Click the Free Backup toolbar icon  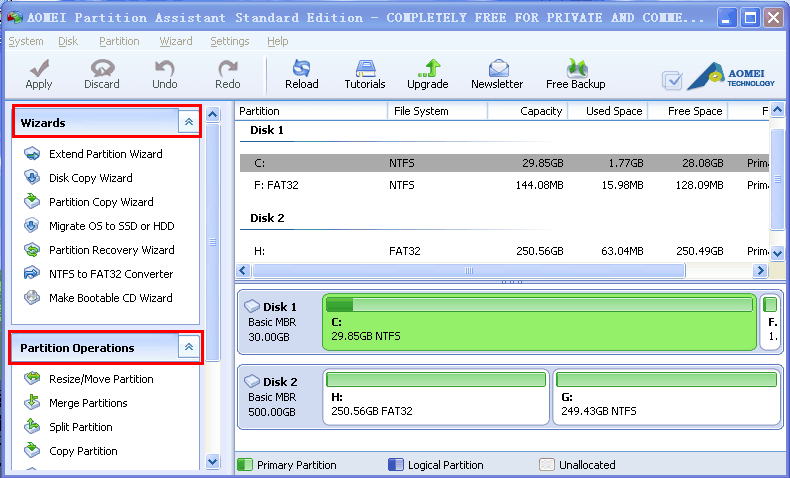576,67
